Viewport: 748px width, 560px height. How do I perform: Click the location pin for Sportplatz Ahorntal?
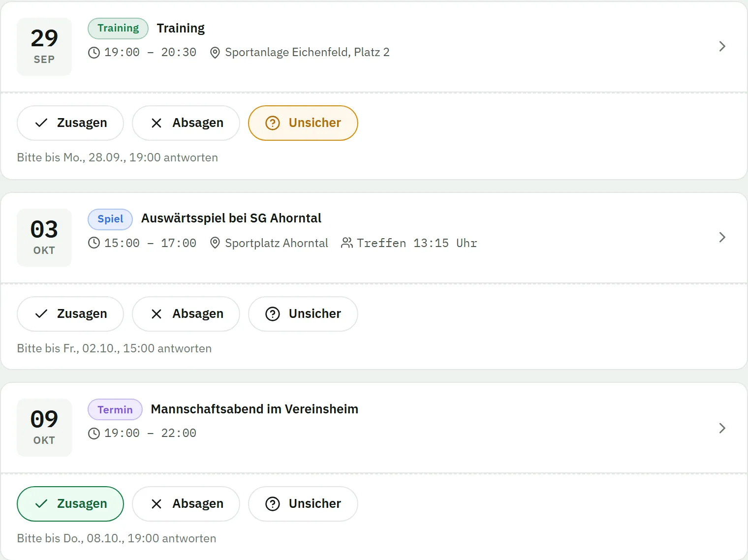pyautogui.click(x=215, y=243)
